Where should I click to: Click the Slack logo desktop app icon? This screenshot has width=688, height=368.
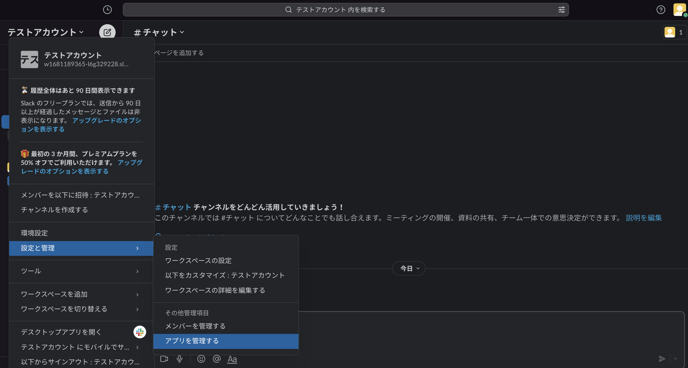(x=140, y=332)
